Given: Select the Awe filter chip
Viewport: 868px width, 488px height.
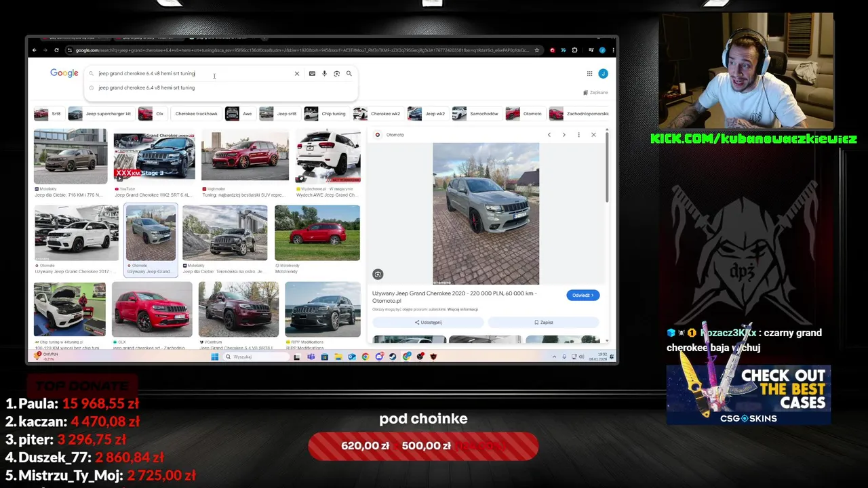Looking at the screenshot, I should [240, 114].
